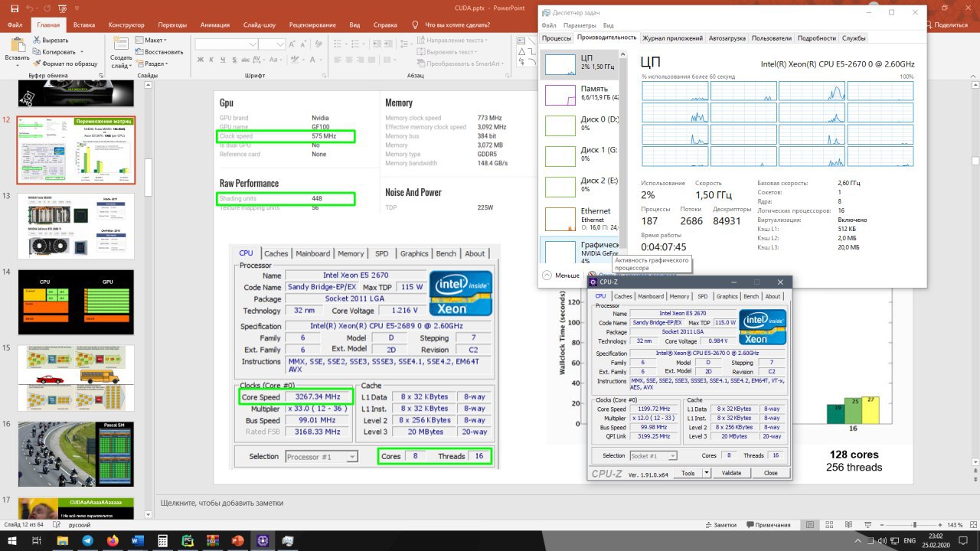Click CPU-Z icon on the taskbar
980x551 pixels.
coord(263,540)
